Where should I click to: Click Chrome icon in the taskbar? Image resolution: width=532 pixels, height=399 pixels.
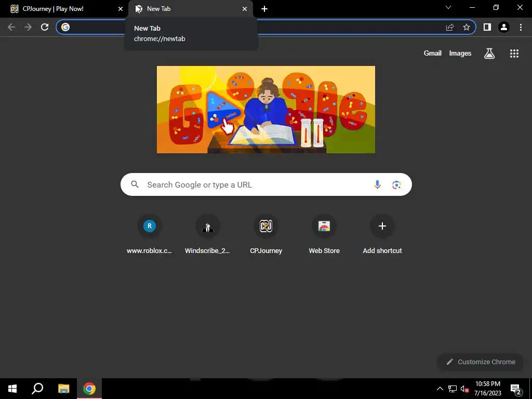click(89, 389)
